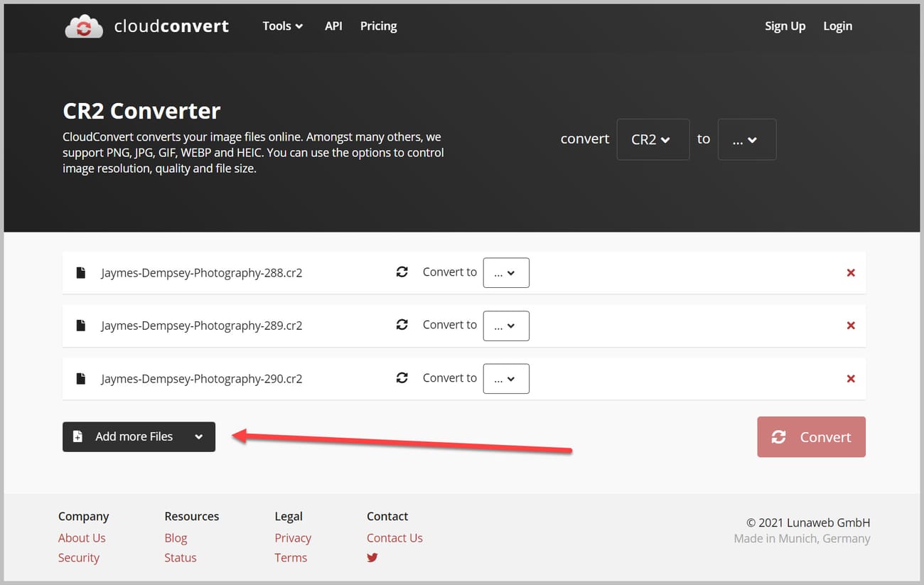Screen dimensions: 924x585
Task: Click the Sign Up link
Action: coord(785,26)
